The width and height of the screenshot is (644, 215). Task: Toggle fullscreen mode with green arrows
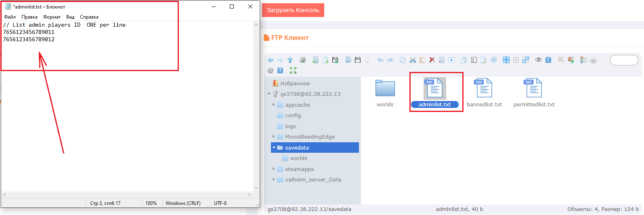pyautogui.click(x=293, y=70)
